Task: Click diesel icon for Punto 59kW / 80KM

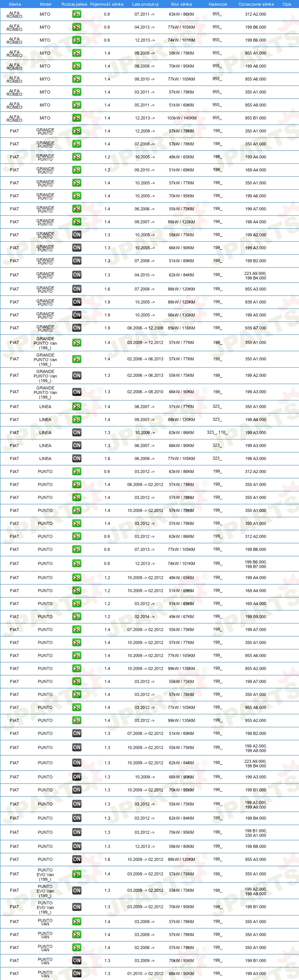Action: pyautogui.click(x=76, y=846)
